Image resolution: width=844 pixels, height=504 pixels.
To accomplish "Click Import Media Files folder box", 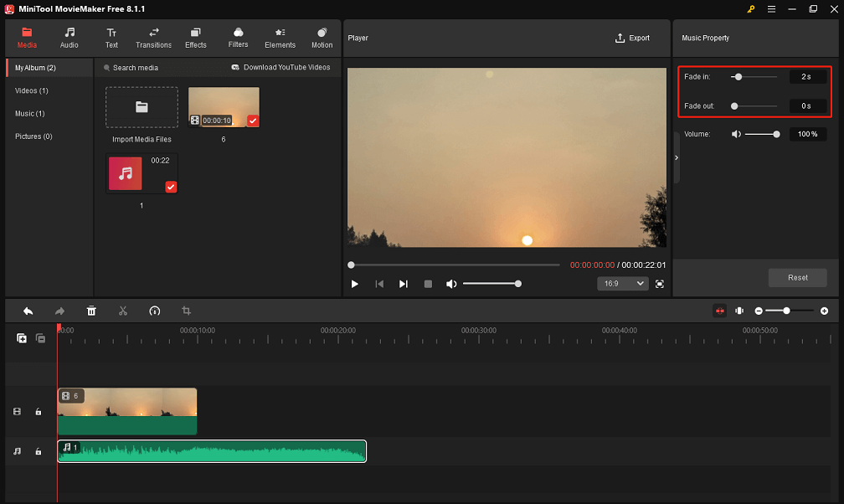I will [x=142, y=107].
